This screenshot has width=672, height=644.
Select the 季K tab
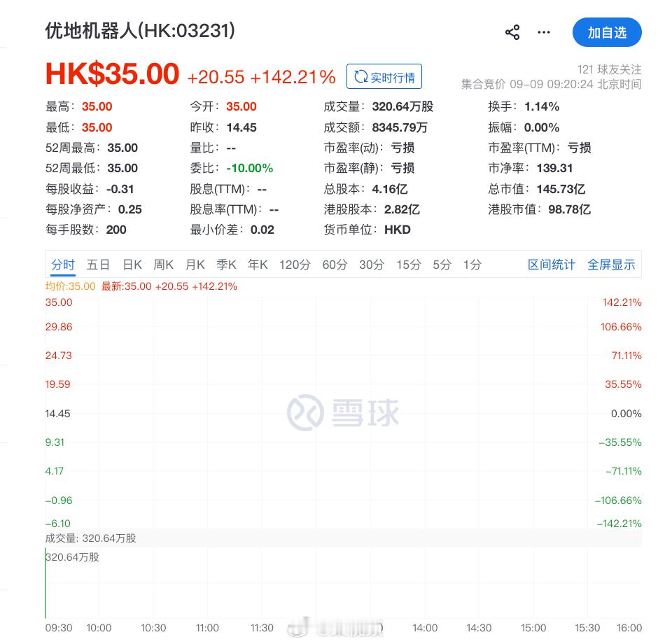226,265
